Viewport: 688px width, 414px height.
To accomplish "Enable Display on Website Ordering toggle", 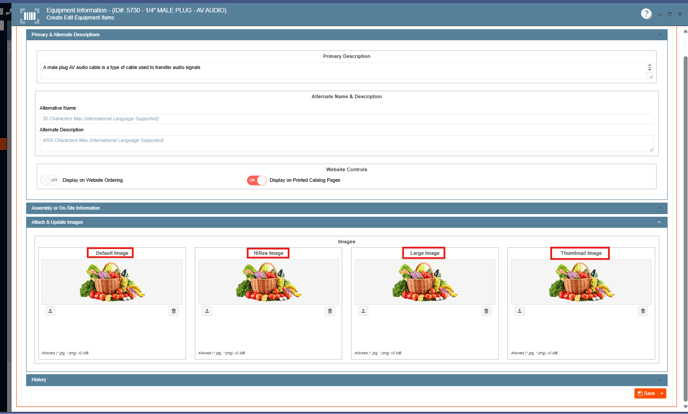I will point(49,180).
